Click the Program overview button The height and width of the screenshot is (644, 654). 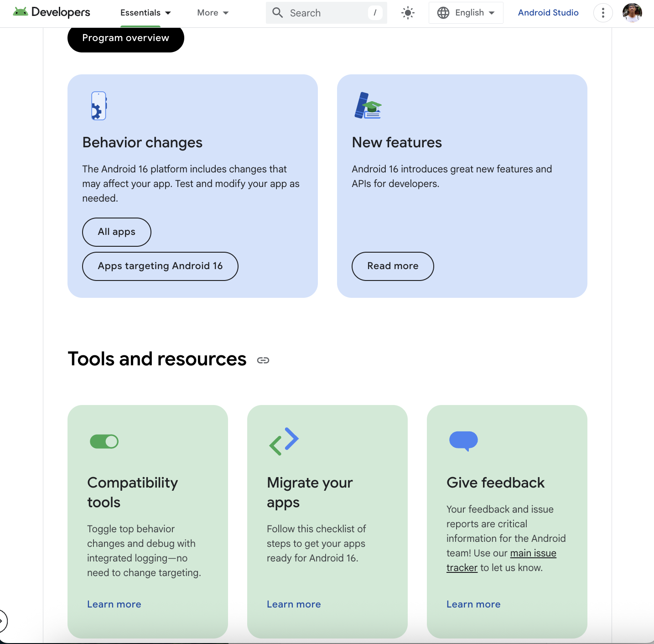(125, 38)
